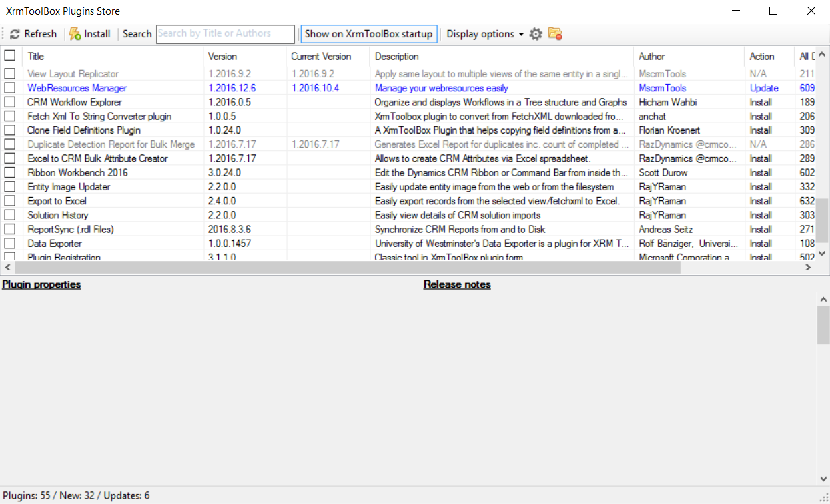Check the Excel to CRM Bulk Attribute Creator checkbox
Screen dimensions: 830x504
(x=10, y=158)
